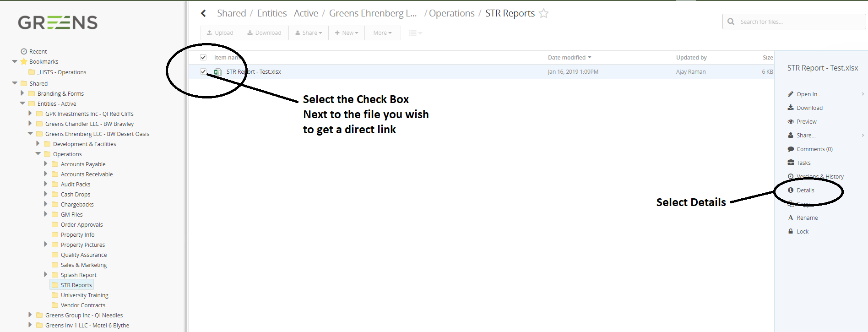Click the back arrow beside the breadcrumb
This screenshot has width=868, height=332.
tap(204, 14)
